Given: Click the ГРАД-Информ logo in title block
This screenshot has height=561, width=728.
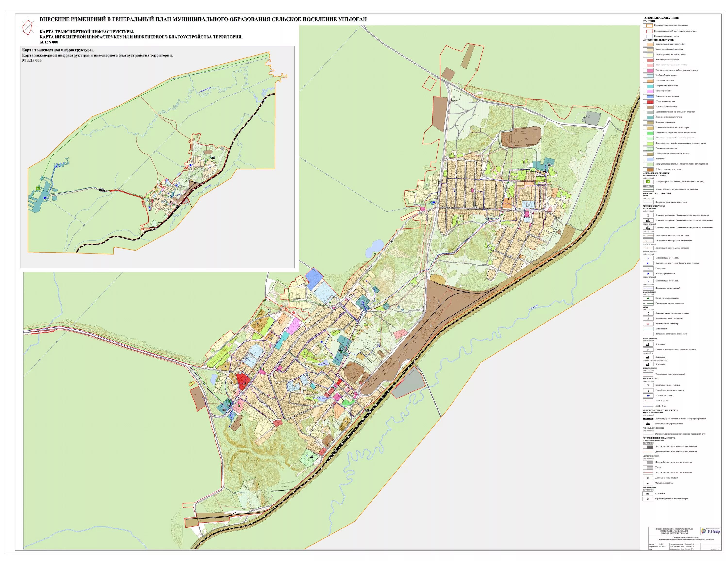Looking at the screenshot, I should click(x=711, y=531).
